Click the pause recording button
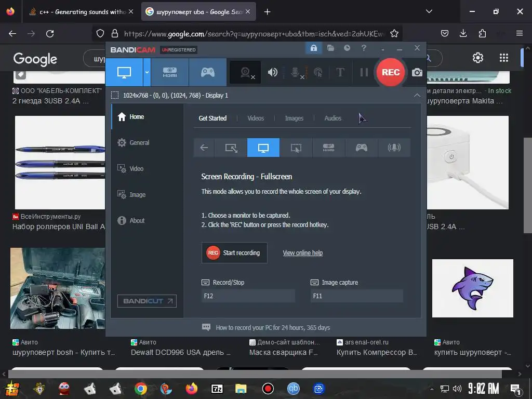Screen dimensions: 532x399 pos(364,72)
